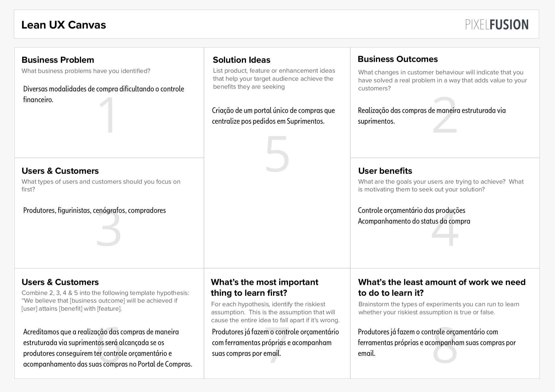This screenshot has width=555, height=392.
Task: Select the Lean UX Canvas title
Action: (64, 25)
